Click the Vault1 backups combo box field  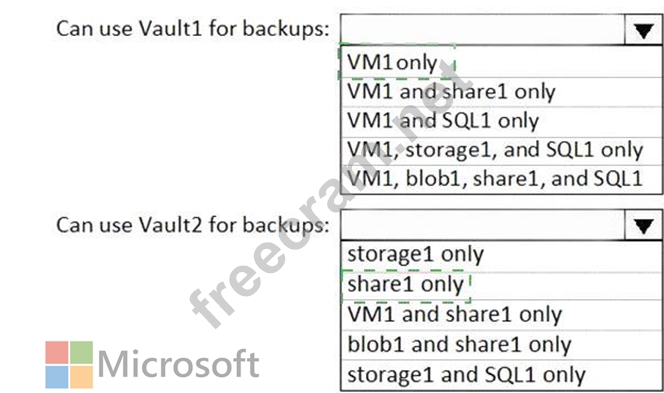pyautogui.click(x=501, y=30)
